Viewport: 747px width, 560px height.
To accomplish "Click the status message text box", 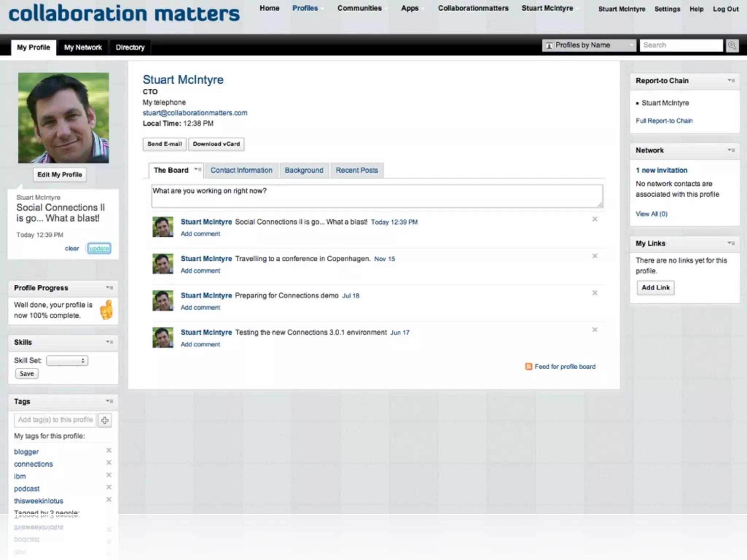I will pyautogui.click(x=377, y=196).
